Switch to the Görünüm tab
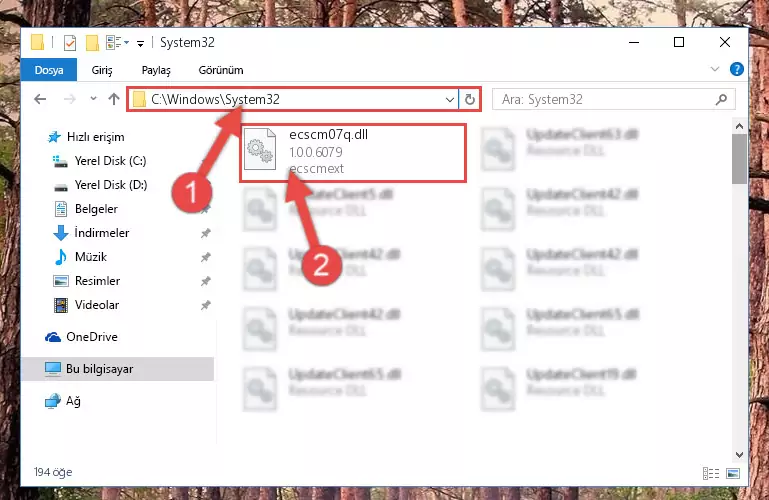 (221, 70)
